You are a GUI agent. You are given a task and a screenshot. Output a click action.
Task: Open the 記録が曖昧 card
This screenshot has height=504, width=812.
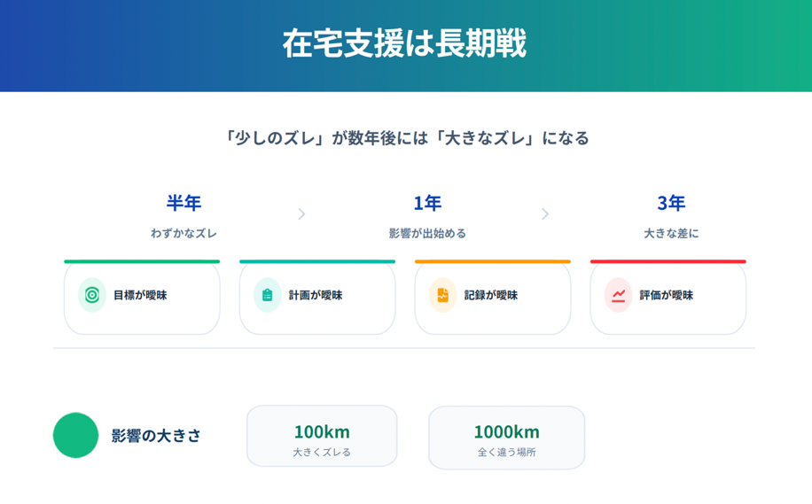[493, 298]
